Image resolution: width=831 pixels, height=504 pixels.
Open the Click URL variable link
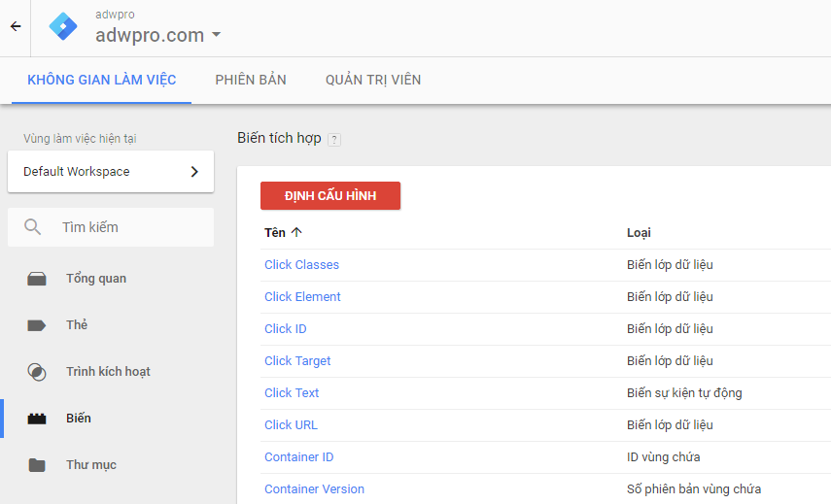(x=291, y=425)
